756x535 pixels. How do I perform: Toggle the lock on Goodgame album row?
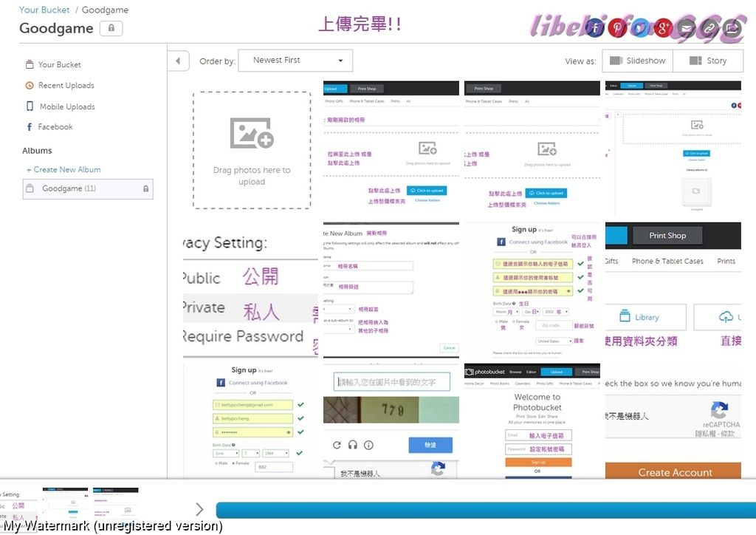click(145, 189)
